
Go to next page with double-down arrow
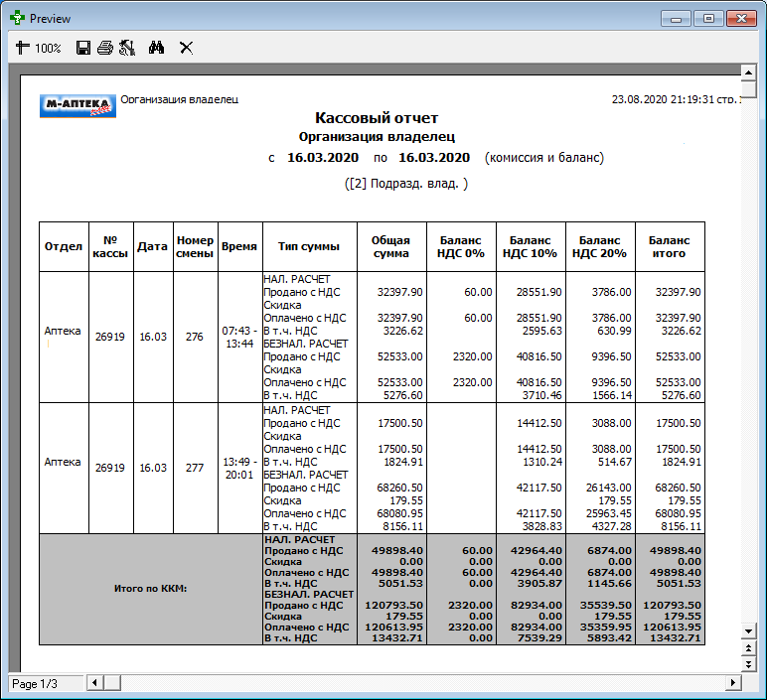(x=748, y=664)
